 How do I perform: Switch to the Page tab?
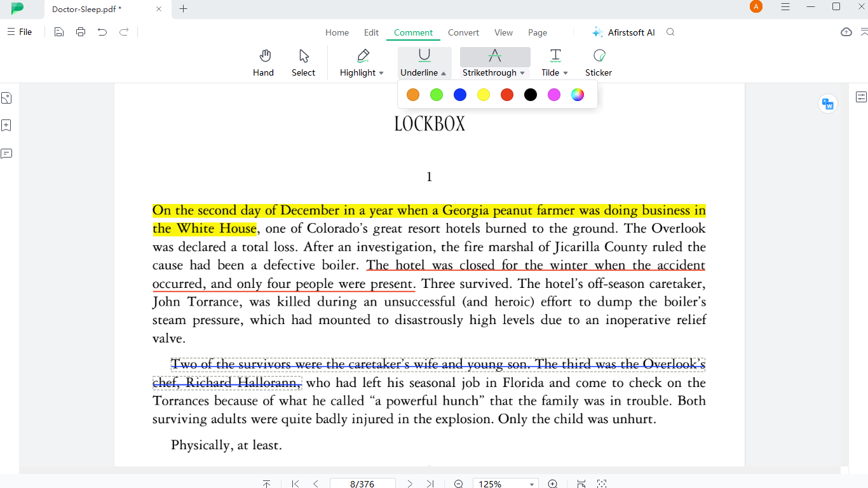(537, 32)
